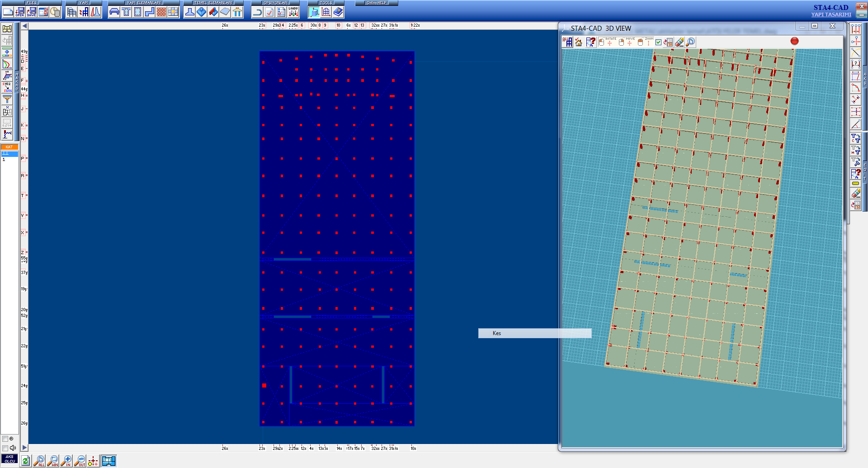Toggle the registered symbol checkbox
The height and width of the screenshot is (468, 868).
5,439
